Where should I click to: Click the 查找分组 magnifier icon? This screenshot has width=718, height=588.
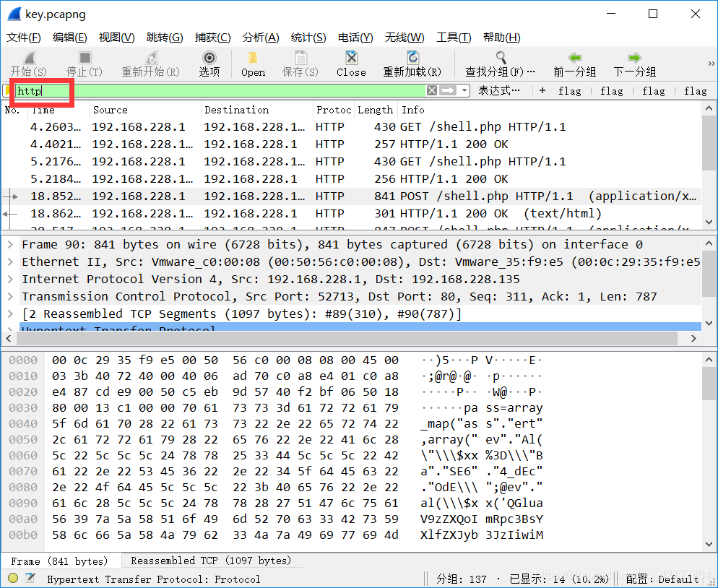tap(501, 58)
